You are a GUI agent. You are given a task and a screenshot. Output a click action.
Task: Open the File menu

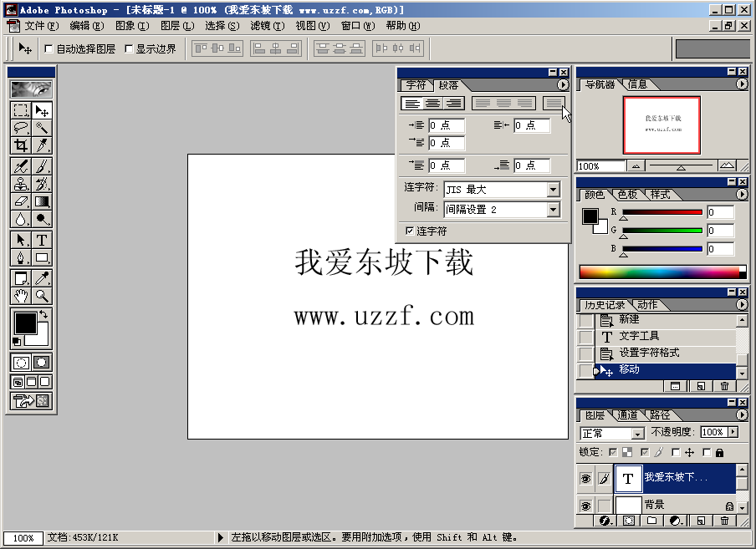pos(42,26)
